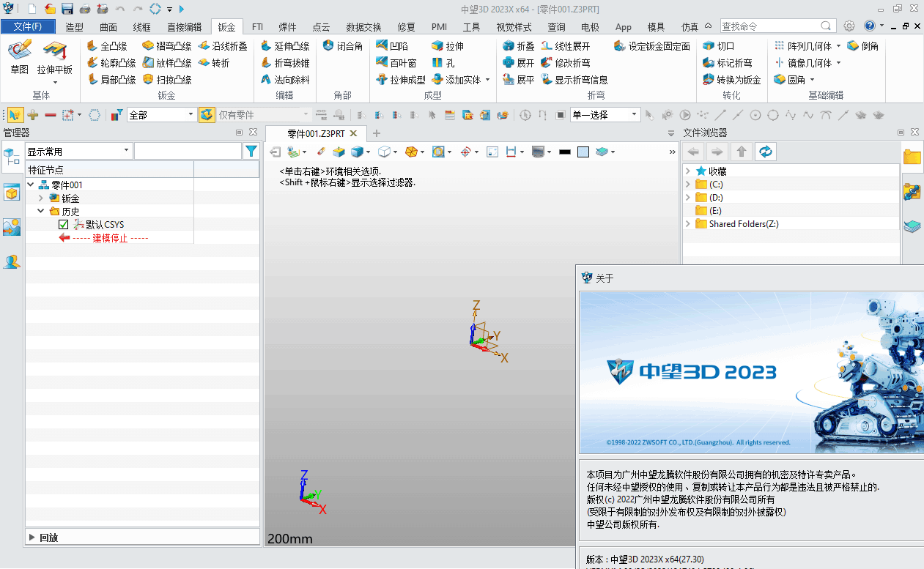924x569 pixels.
Task: Select the 百叶窗 louver tool
Action: pos(396,63)
